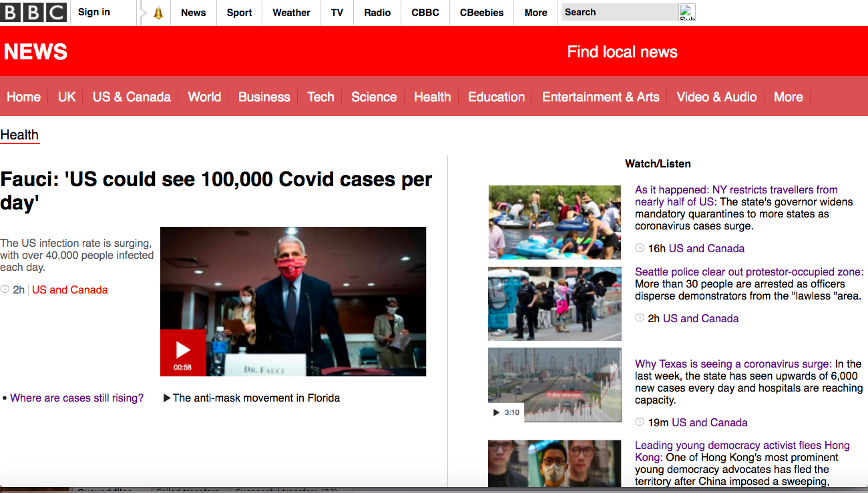Expand the More section in red navigation
The width and height of the screenshot is (868, 493).
[x=788, y=97]
